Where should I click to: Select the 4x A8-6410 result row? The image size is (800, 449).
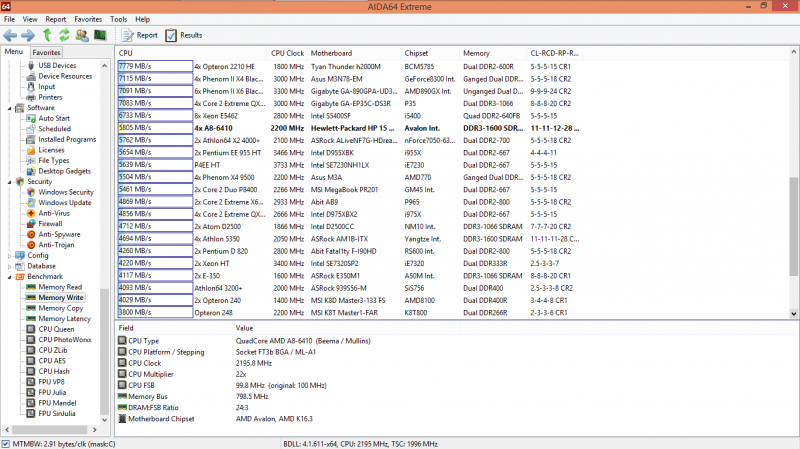[349, 128]
